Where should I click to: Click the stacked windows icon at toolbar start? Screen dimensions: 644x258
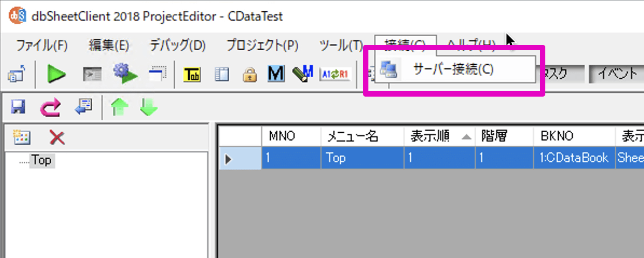coord(16,75)
